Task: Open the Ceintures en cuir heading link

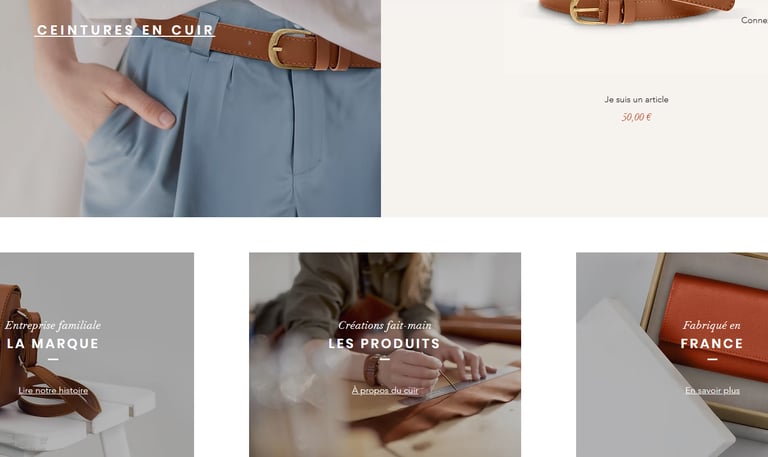Action: pos(125,30)
